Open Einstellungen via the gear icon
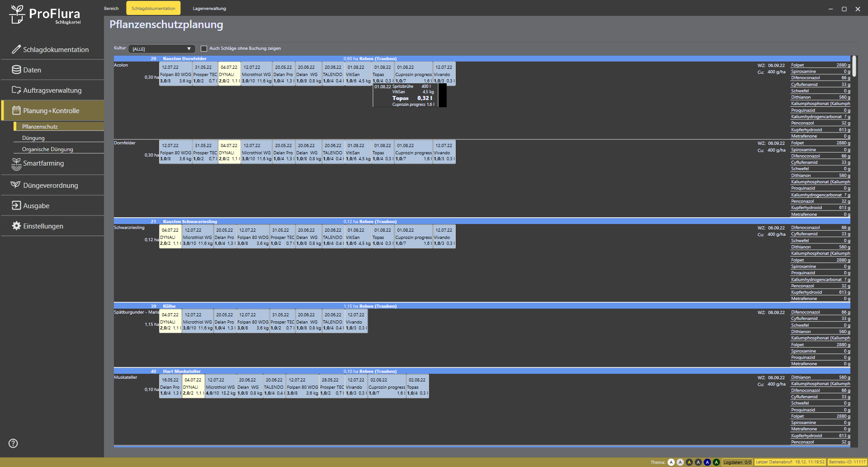The image size is (868, 467). 16,226
